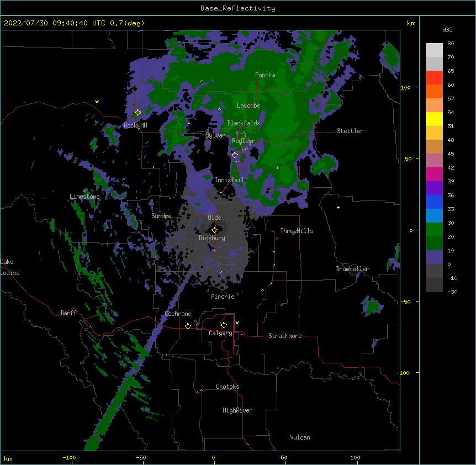
Task: Click the RockyMH label
Action: click(x=135, y=125)
